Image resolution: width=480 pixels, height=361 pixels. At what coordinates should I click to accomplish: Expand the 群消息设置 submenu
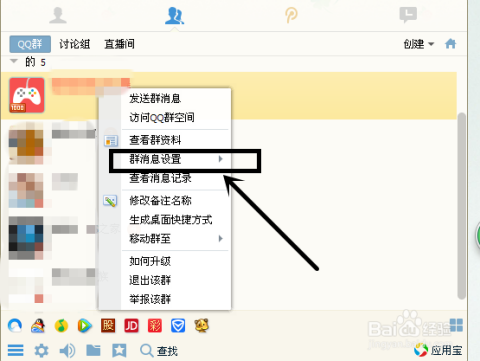coord(176,159)
